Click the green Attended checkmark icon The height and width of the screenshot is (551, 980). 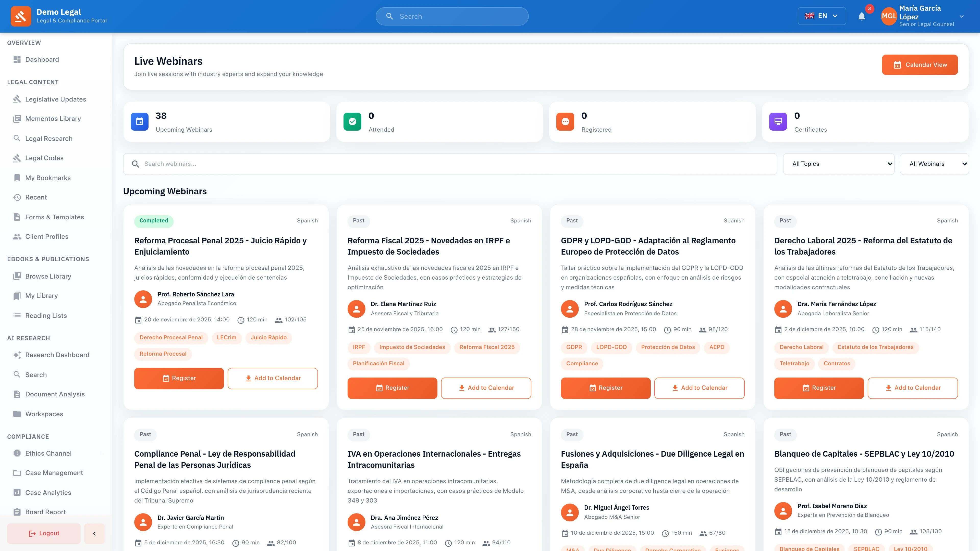(352, 122)
